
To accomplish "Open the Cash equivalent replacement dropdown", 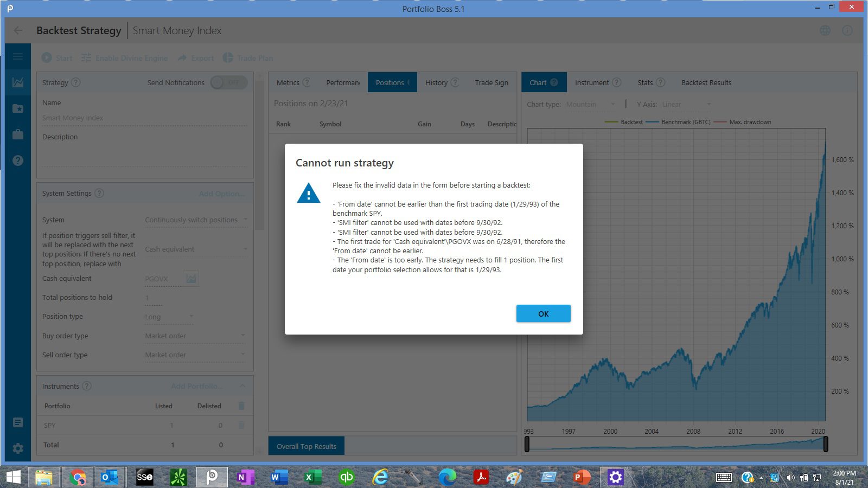I will coord(196,249).
